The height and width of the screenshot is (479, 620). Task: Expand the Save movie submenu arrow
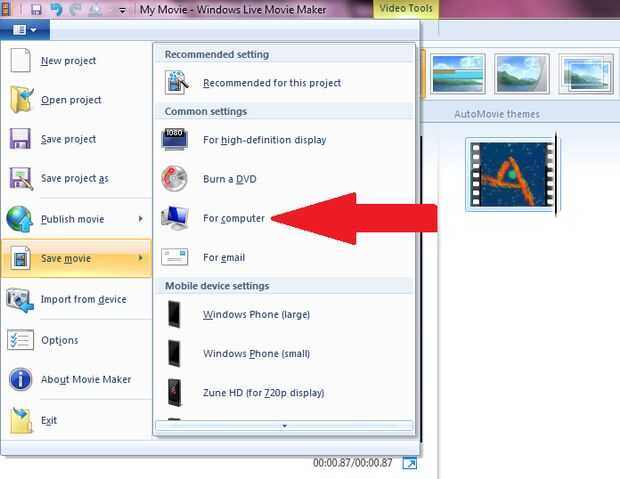coord(140,258)
